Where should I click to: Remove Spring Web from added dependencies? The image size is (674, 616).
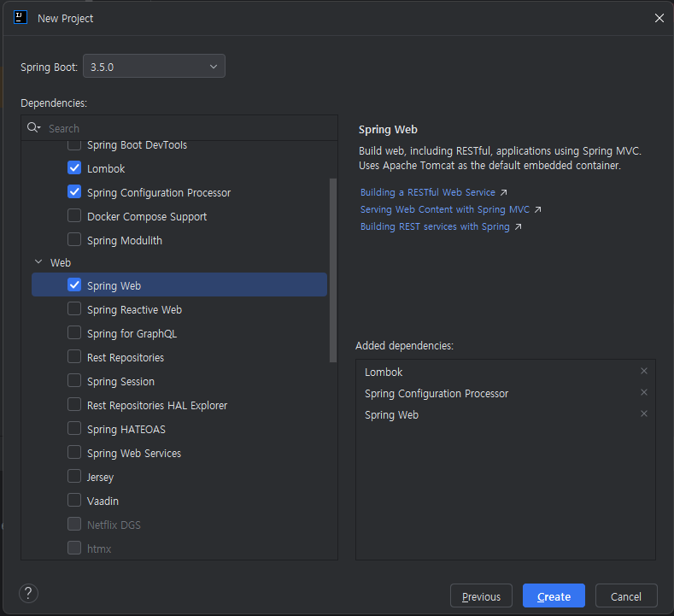coord(643,414)
